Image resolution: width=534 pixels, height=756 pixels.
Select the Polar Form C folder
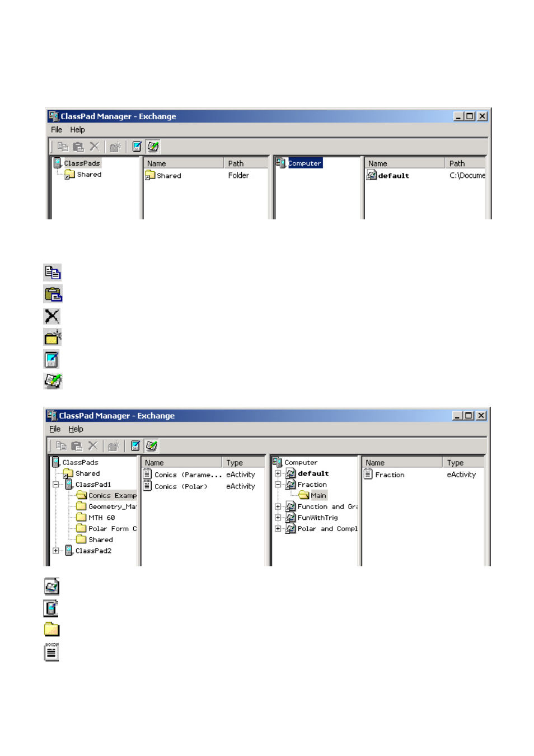[x=112, y=529]
